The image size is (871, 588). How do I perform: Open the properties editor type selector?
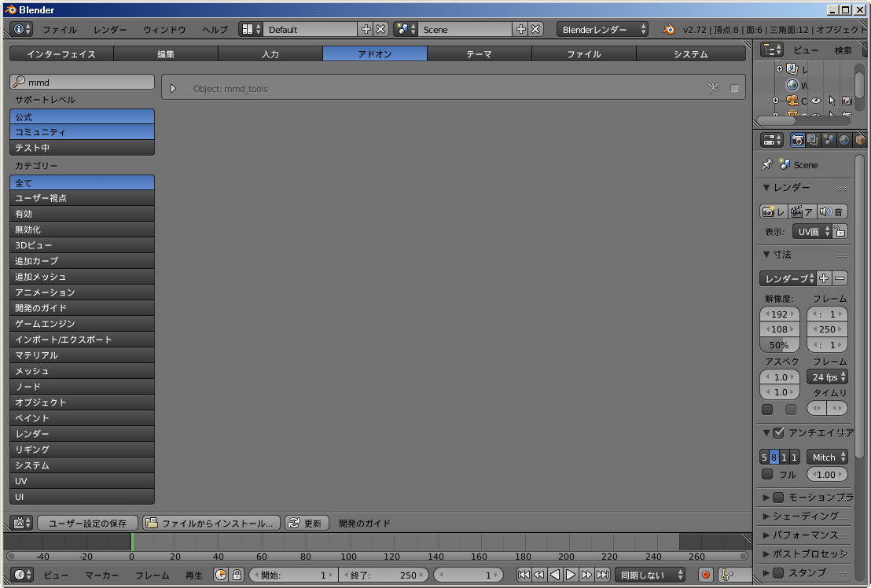point(772,140)
